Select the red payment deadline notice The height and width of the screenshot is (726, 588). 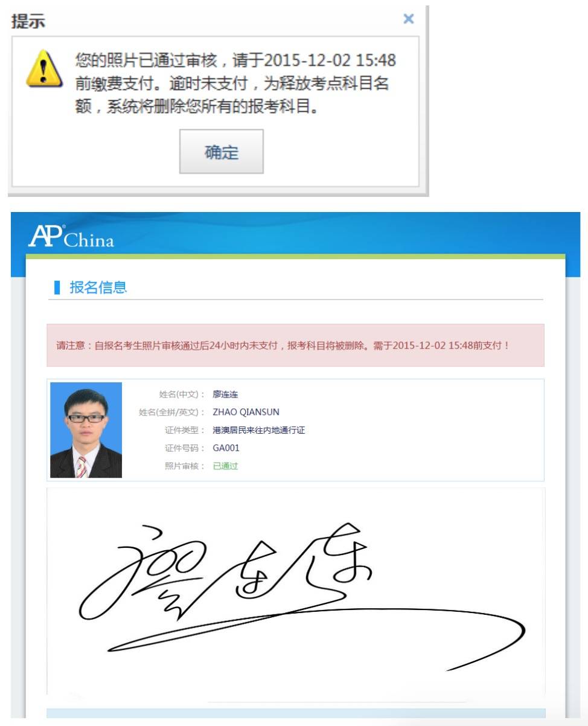(x=295, y=345)
